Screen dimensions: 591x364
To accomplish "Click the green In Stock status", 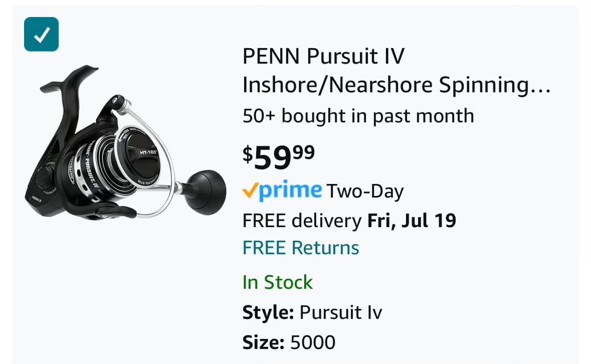I will [277, 282].
